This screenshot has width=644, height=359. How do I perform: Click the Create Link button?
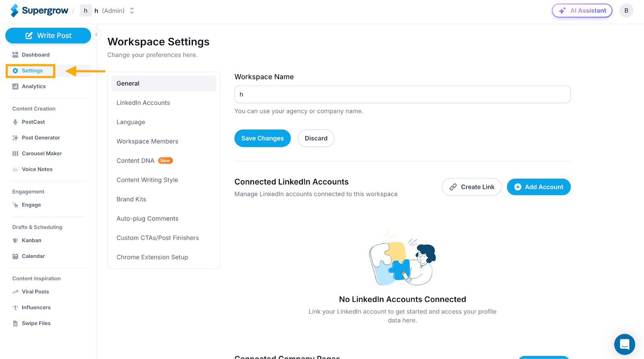472,187
